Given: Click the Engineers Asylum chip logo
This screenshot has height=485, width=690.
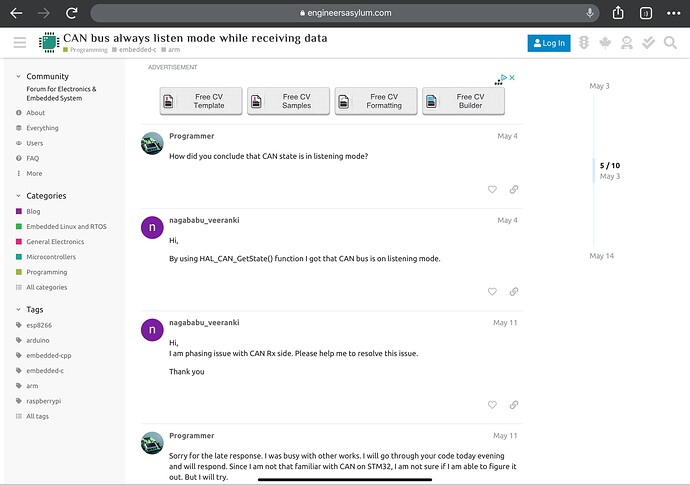Looking at the screenshot, I should tap(49, 43).
